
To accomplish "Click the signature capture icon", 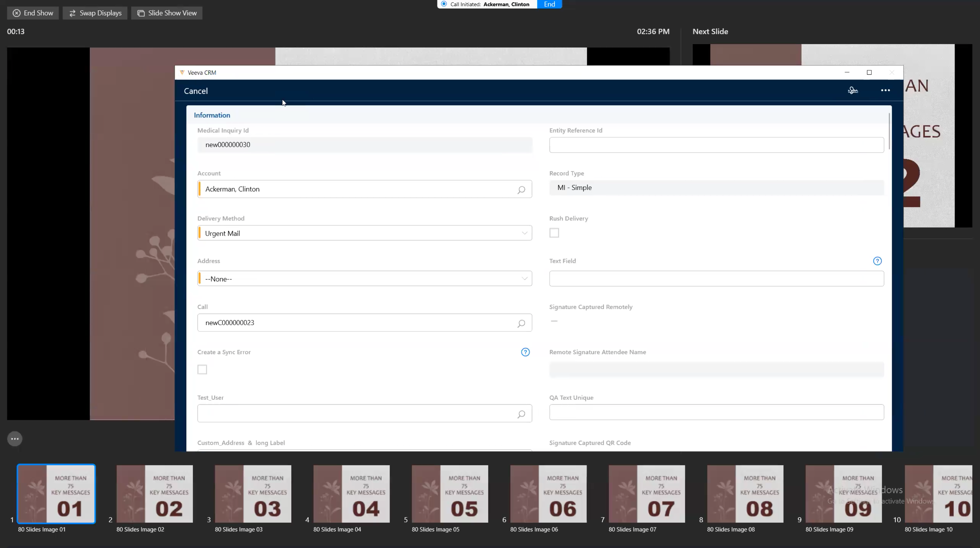I will (853, 91).
